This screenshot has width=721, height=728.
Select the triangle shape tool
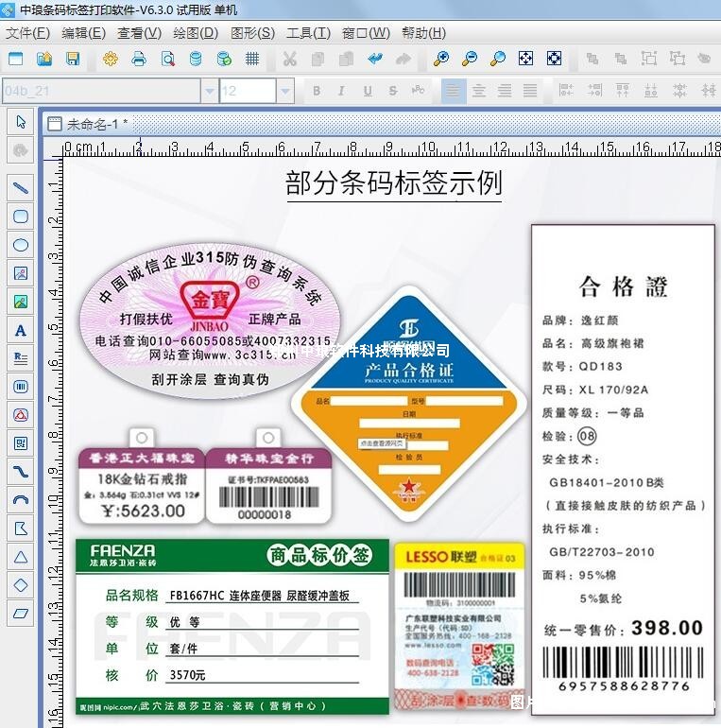click(x=21, y=557)
